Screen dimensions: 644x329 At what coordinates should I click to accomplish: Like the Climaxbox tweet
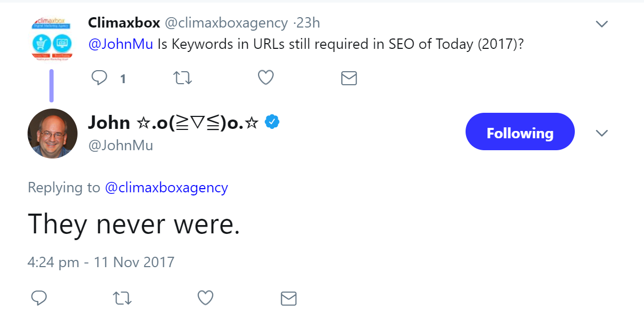(265, 77)
